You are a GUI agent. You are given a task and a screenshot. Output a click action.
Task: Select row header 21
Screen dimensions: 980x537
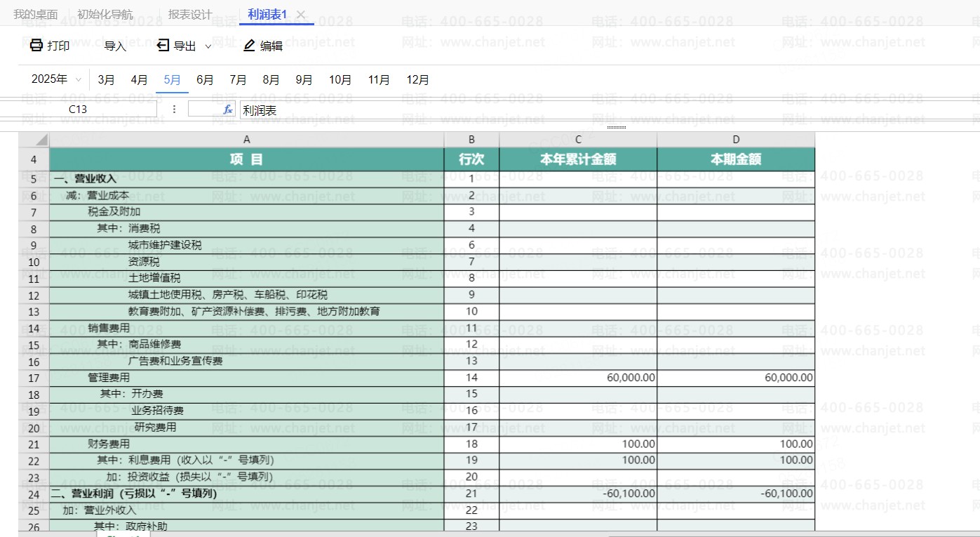(34, 444)
